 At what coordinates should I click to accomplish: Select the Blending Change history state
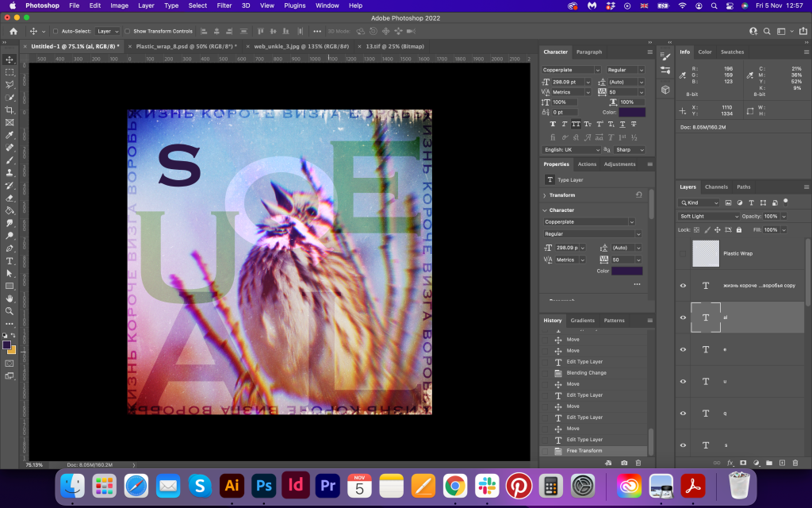(x=586, y=372)
